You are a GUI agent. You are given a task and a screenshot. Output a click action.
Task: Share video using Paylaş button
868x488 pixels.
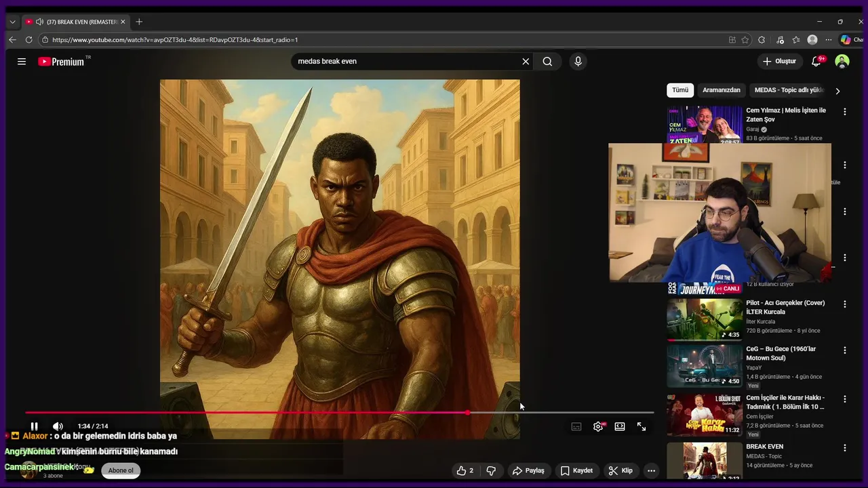528,470
